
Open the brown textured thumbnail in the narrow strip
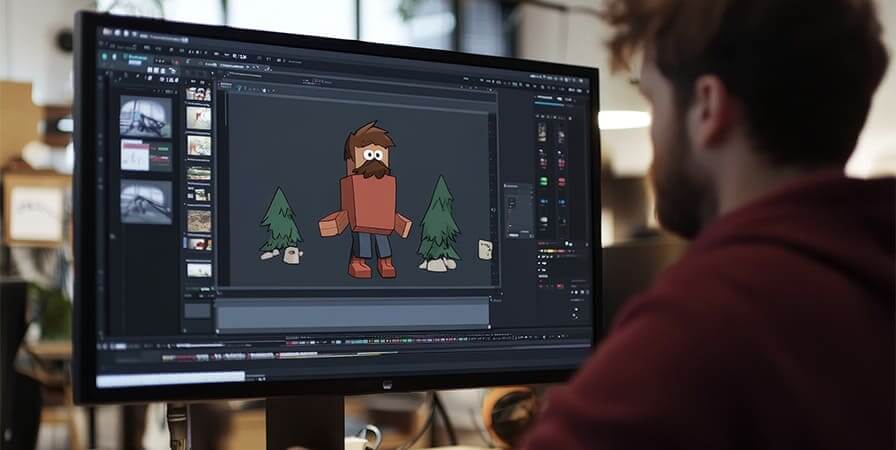click(x=199, y=221)
